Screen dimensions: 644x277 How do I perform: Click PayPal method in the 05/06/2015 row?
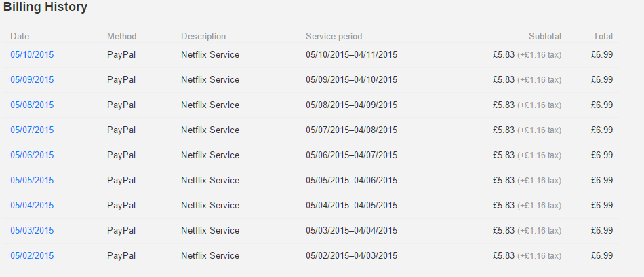[x=121, y=155]
